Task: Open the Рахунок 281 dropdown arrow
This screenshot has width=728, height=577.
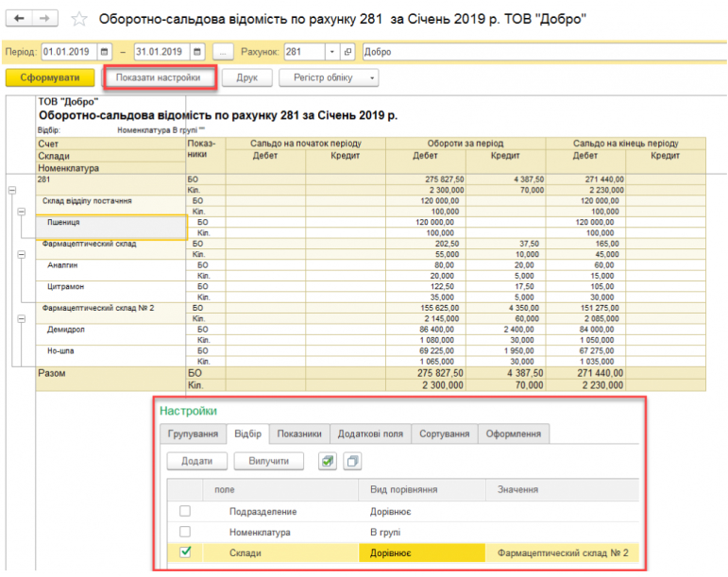Action: coord(332,52)
